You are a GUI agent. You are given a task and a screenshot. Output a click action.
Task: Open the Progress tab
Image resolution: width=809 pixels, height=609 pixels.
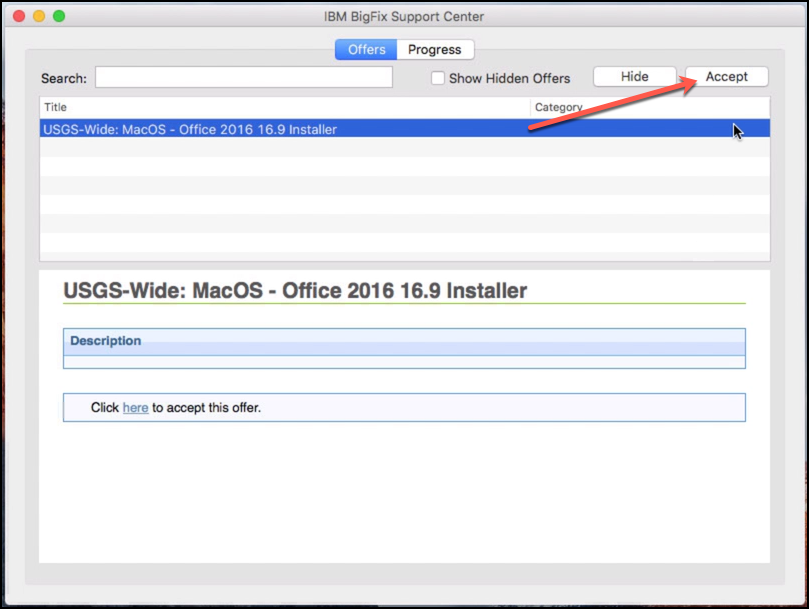click(x=435, y=50)
